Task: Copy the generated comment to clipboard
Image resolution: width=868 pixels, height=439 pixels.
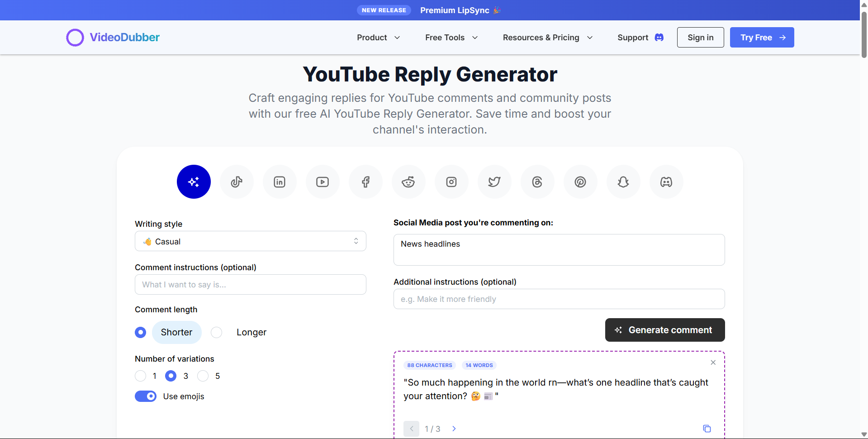Action: click(x=707, y=429)
